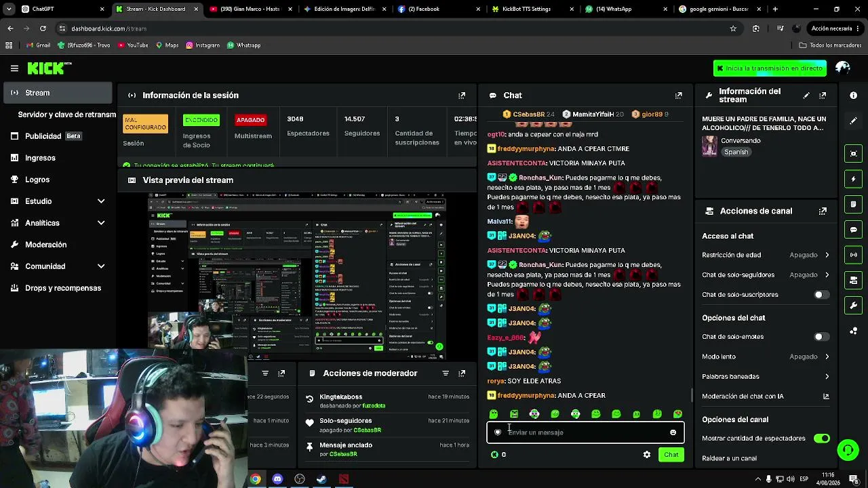Reload the page in browser
The height and width of the screenshot is (488, 868).
tap(43, 28)
